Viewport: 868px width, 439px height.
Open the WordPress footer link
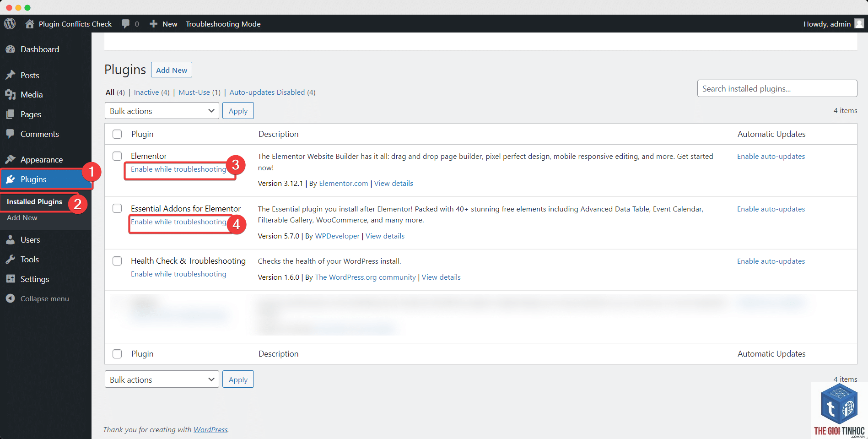point(210,430)
